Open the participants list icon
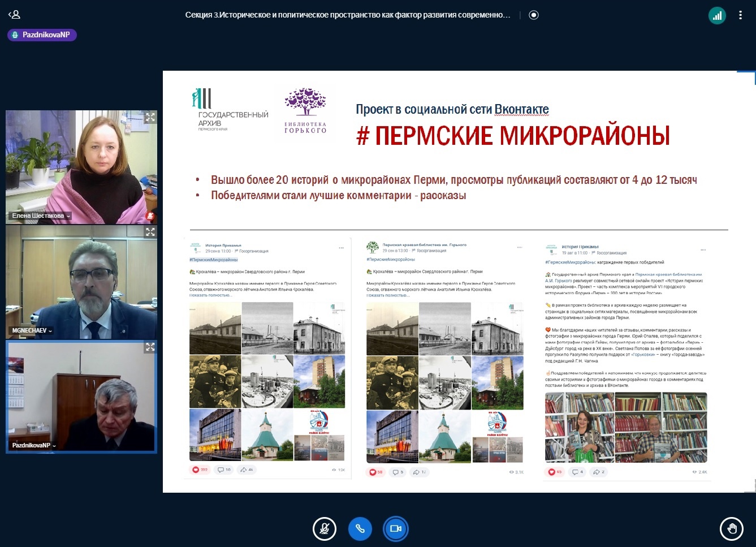756x547 pixels. [14, 15]
